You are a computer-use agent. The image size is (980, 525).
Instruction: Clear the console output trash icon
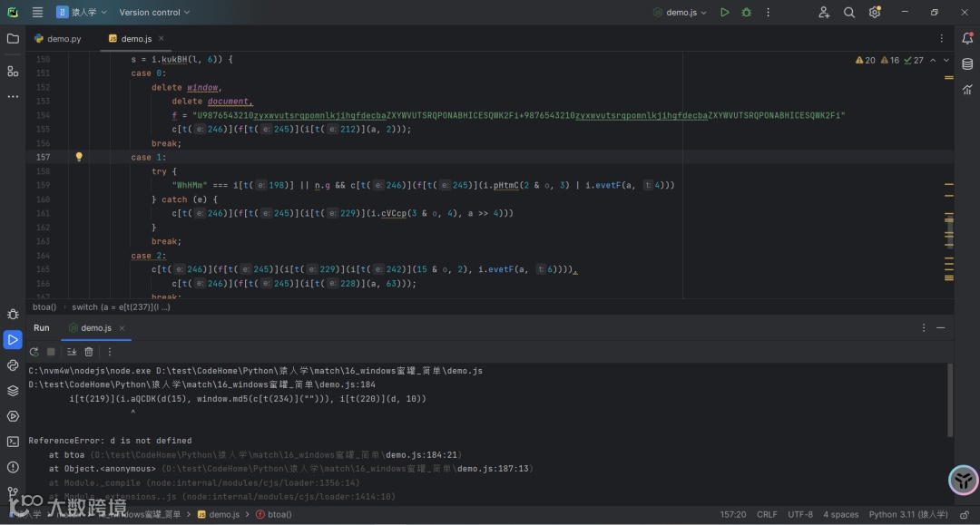click(89, 352)
